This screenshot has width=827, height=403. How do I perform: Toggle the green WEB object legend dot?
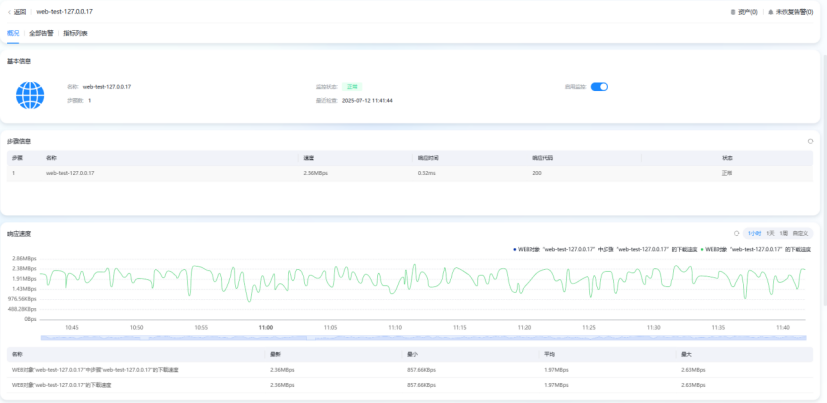701,248
